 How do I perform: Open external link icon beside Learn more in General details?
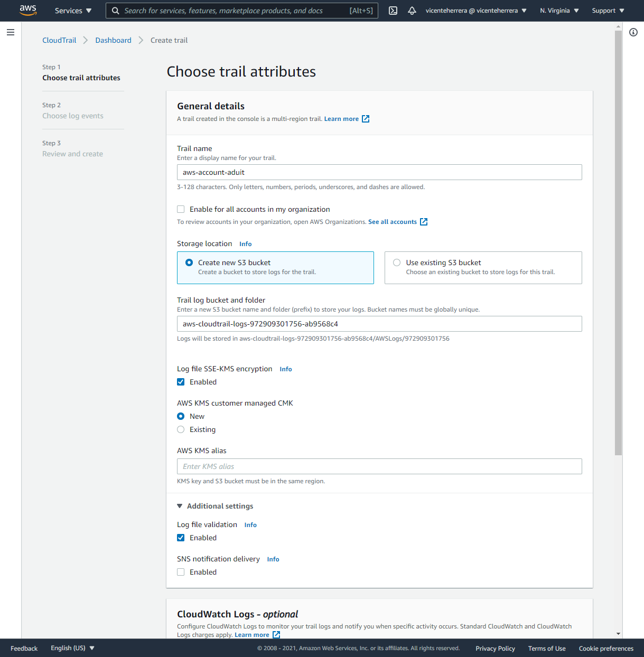pyautogui.click(x=366, y=119)
